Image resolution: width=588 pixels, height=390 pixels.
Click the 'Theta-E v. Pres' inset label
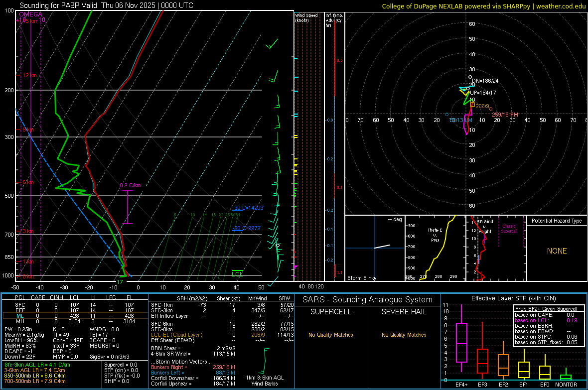coord(435,235)
